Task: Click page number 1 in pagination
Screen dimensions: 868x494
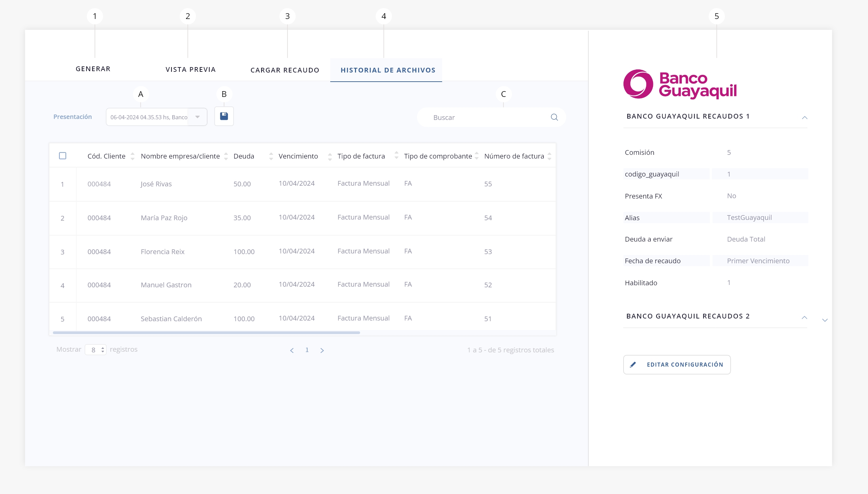Action: click(x=307, y=350)
